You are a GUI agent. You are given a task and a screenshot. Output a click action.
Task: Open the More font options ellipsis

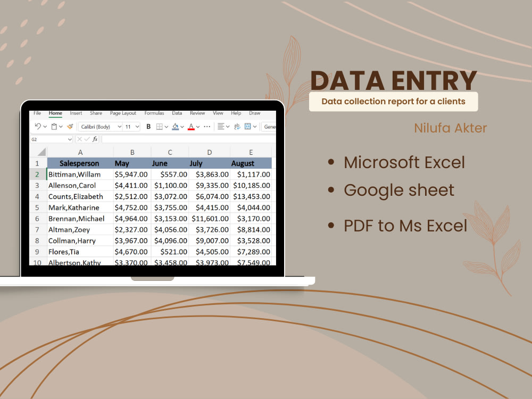tap(207, 127)
